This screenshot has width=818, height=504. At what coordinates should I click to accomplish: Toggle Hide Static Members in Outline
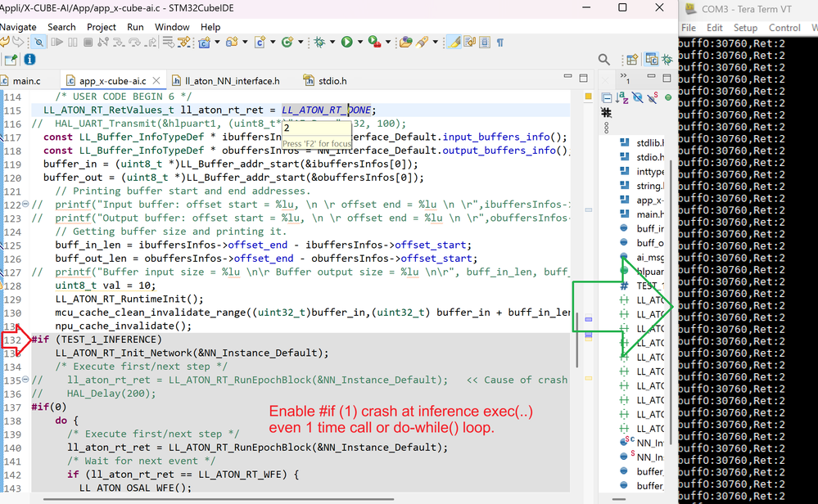[653, 97]
